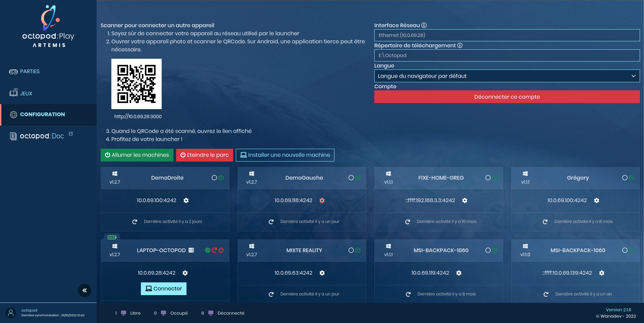Refresh MIXTE REALITY last activity
Viewport: 644px width, 323px height.
click(271, 294)
